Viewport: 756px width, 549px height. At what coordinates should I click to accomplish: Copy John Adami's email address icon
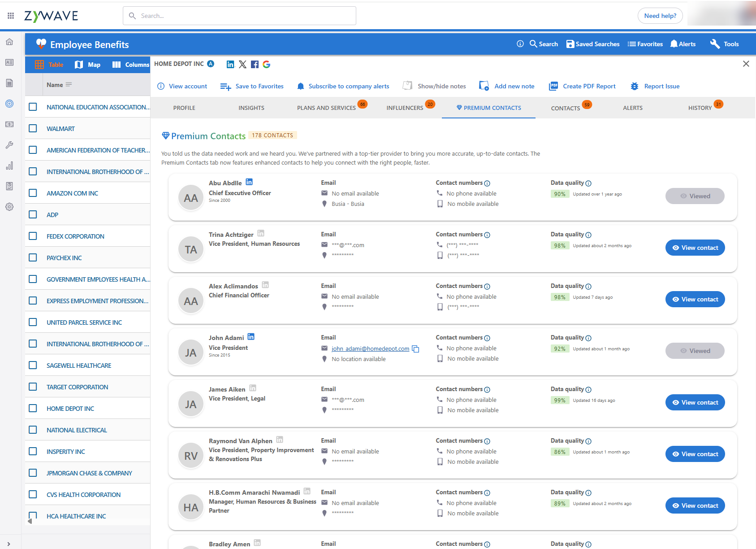pos(415,349)
